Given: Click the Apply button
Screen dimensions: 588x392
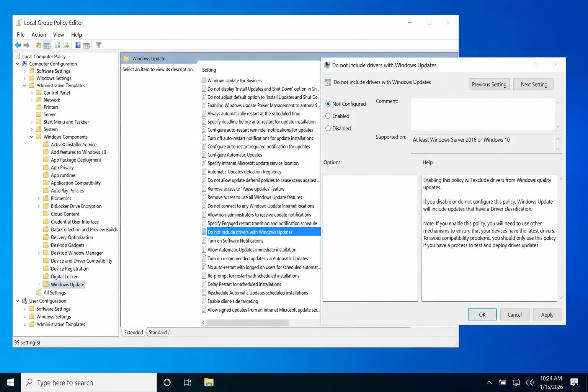Looking at the screenshot, I should click(547, 315).
